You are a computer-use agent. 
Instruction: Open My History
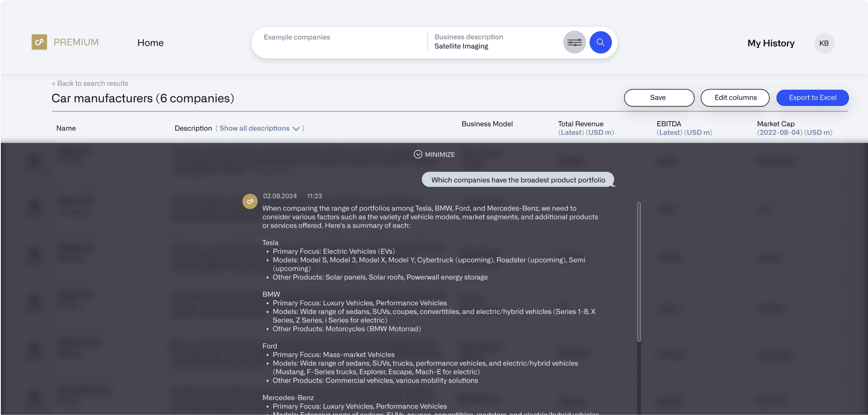pos(771,43)
